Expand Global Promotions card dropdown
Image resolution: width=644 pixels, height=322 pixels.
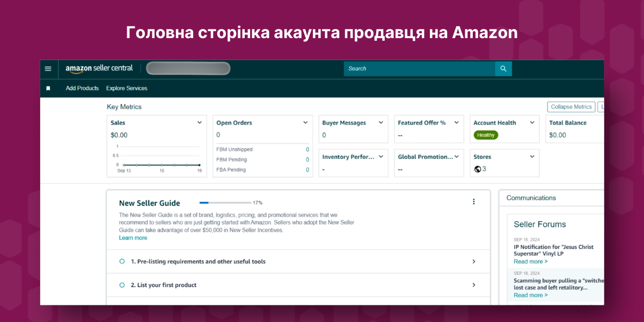tap(457, 157)
